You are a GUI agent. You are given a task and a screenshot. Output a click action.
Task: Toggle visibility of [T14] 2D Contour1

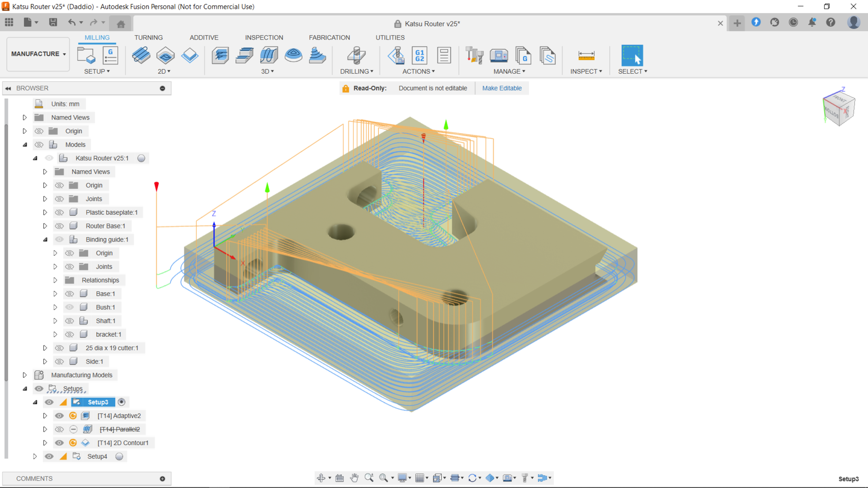coord(59,443)
